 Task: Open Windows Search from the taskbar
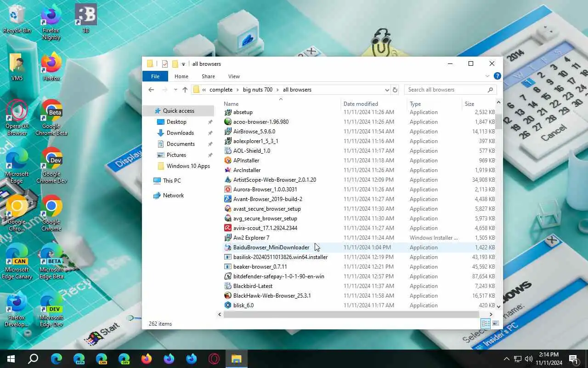[33, 359]
